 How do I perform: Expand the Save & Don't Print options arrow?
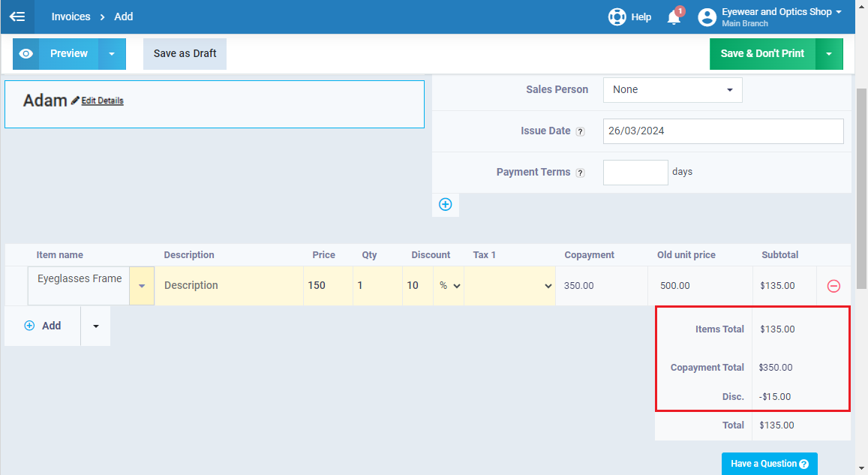coord(829,54)
